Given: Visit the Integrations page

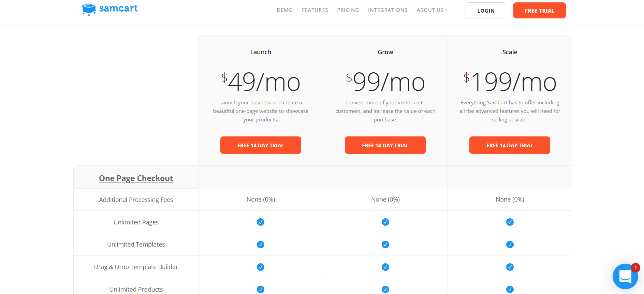Looking at the screenshot, I should point(388,10).
